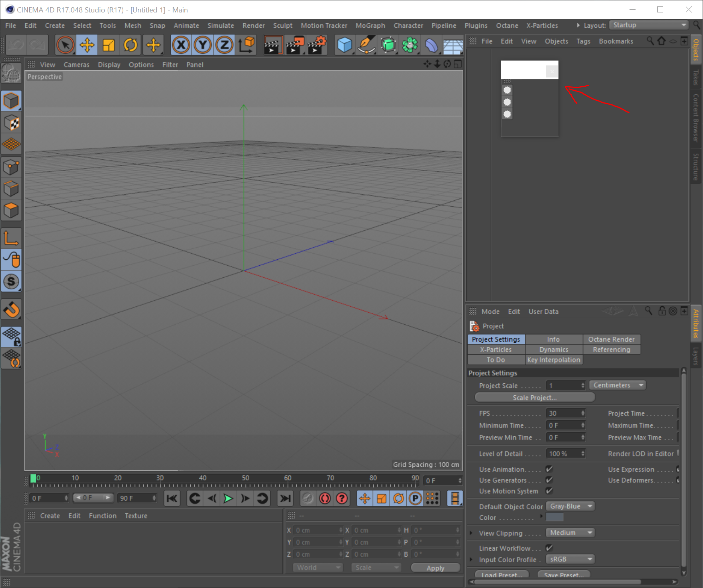703x588 pixels.
Task: Toggle Position keyframe recording in timeline
Action: coord(365,498)
